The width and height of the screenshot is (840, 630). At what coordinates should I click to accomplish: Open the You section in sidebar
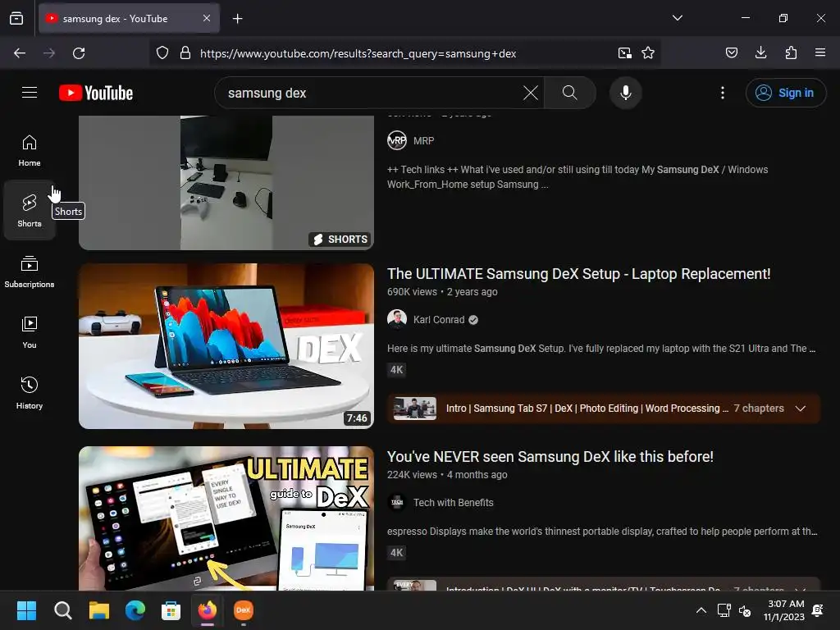pyautogui.click(x=30, y=332)
